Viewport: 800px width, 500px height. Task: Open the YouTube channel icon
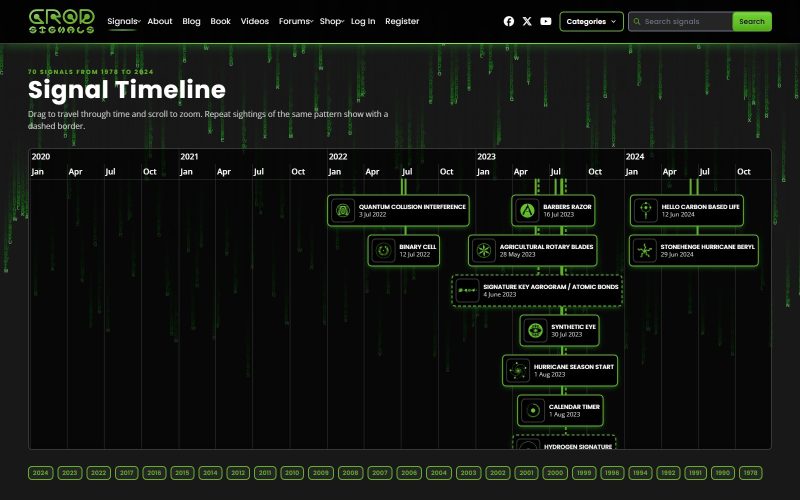pos(546,21)
